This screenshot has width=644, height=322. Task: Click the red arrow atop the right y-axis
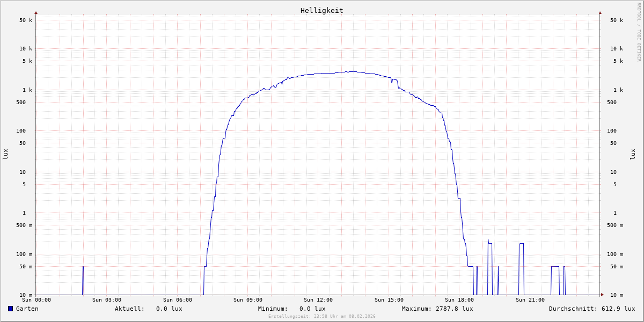[x=600, y=12]
